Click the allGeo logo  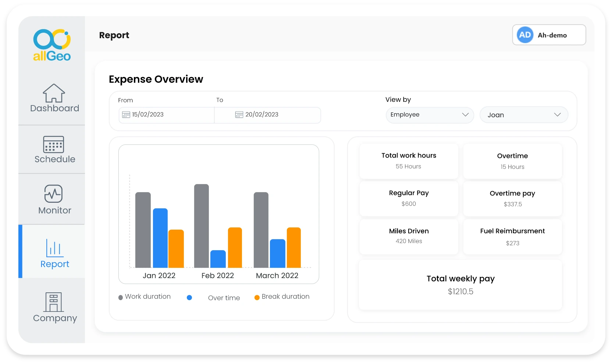(x=52, y=45)
